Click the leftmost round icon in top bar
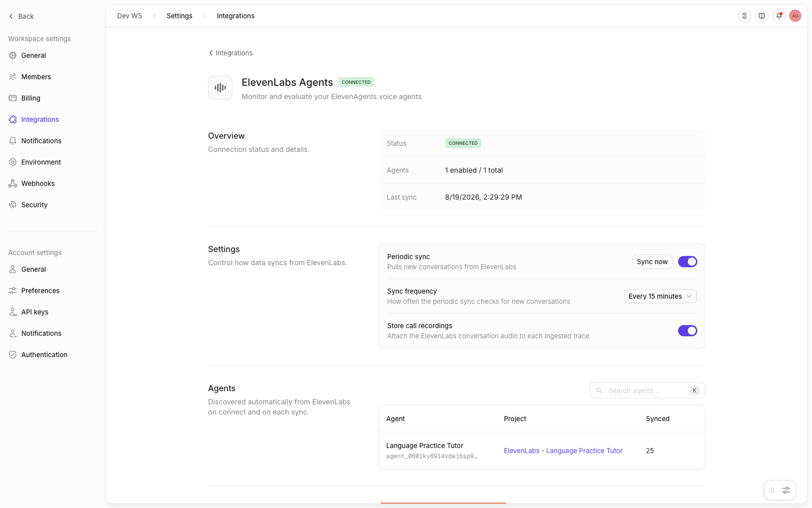The height and width of the screenshot is (508, 812). 745,16
